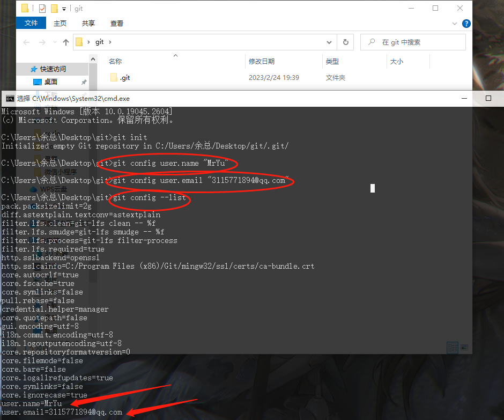Click the user.name=MrYu output line
Image resolution: width=504 pixels, height=420 pixels.
pos(32,403)
